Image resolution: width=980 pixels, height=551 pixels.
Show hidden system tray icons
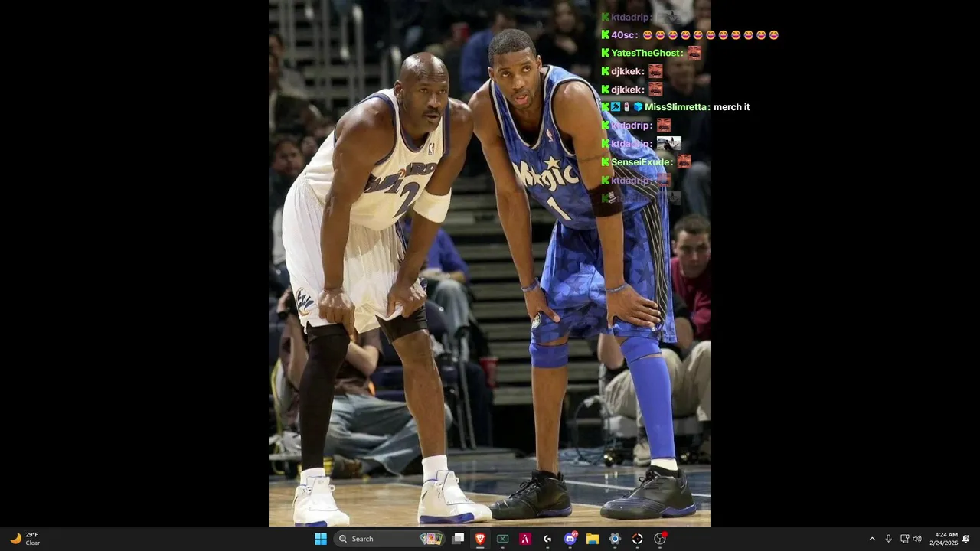tap(872, 539)
